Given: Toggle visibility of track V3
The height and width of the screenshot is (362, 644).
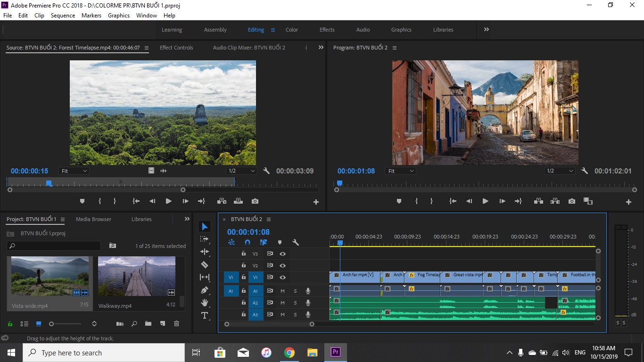Looking at the screenshot, I should pyautogui.click(x=282, y=254).
